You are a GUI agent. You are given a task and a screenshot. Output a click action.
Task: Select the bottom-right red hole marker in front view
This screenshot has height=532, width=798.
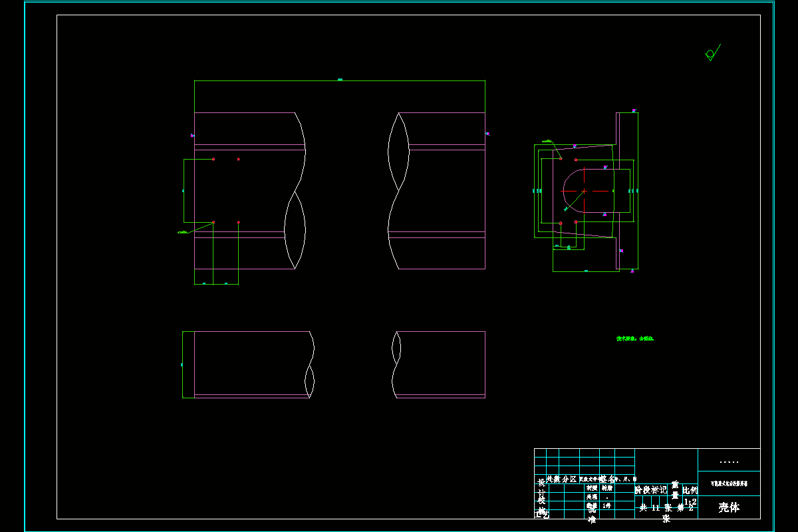238,222
